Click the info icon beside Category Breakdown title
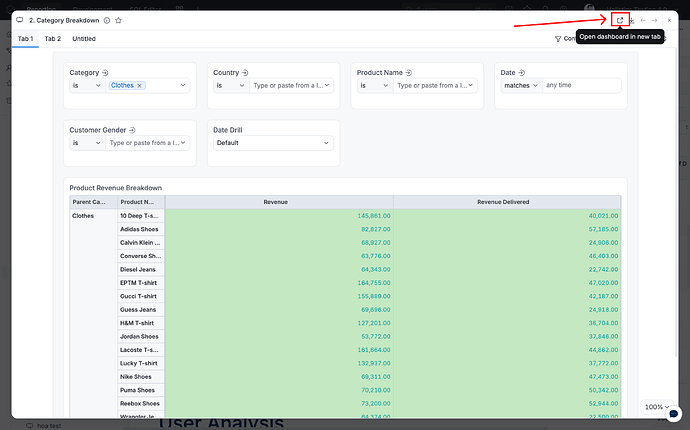 107,20
